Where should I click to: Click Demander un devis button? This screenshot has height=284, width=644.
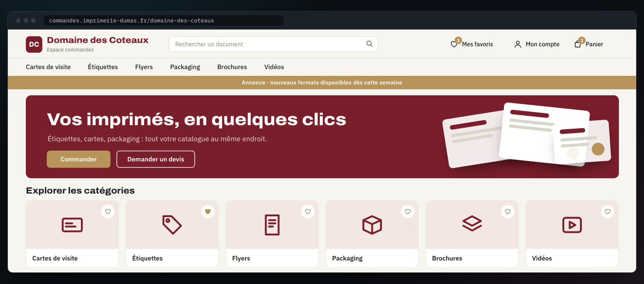156,159
